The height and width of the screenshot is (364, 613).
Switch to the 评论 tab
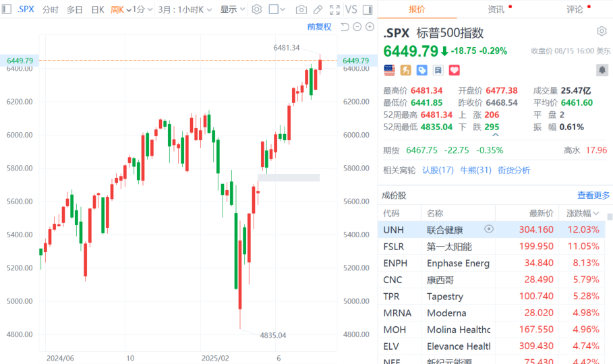575,9
